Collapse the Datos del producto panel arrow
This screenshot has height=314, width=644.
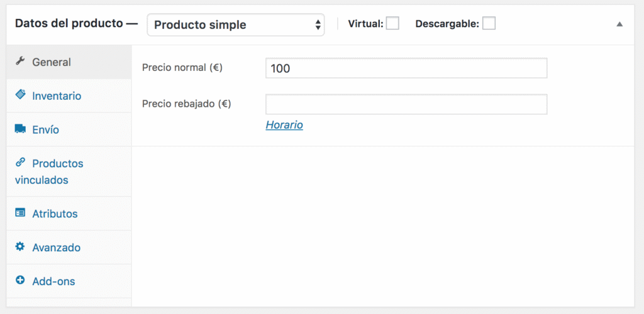[x=619, y=24]
